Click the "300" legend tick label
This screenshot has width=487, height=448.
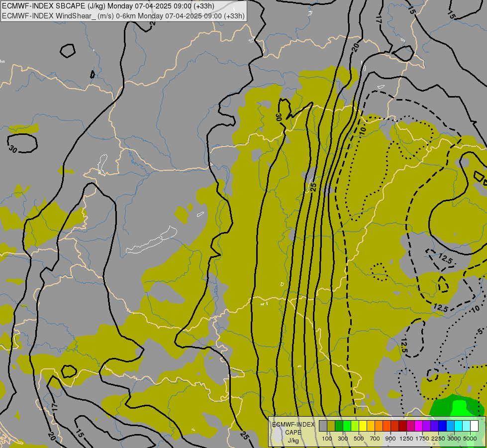point(343,439)
